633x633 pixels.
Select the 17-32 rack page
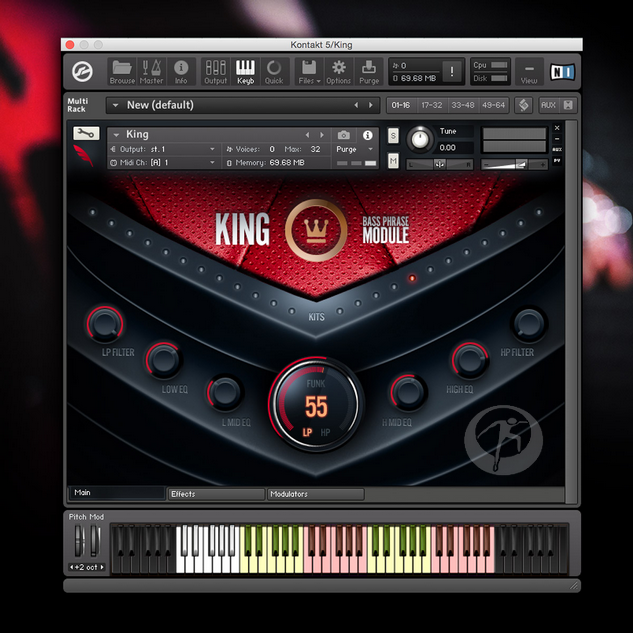coord(432,105)
